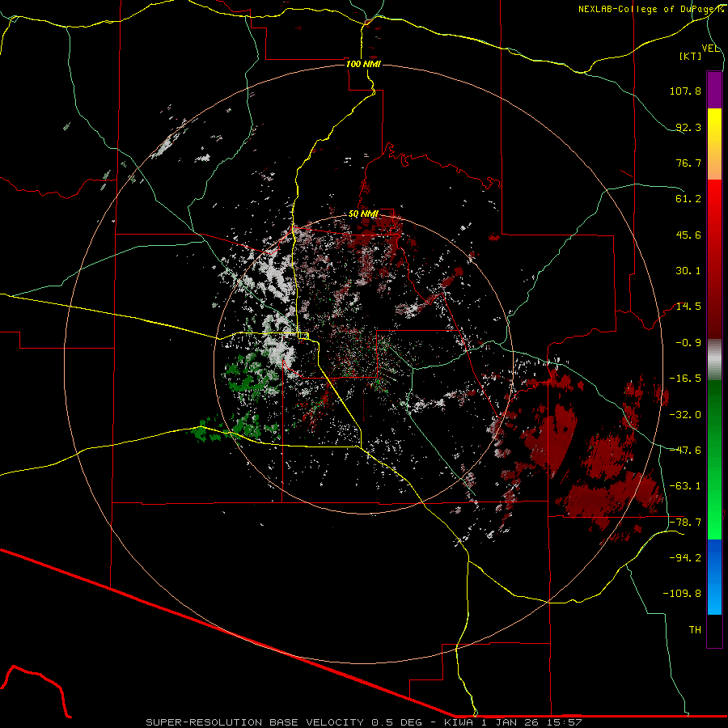Screen dimensions: 728x728
Task: Click the 61.2 value on velocity scale
Action: click(688, 199)
